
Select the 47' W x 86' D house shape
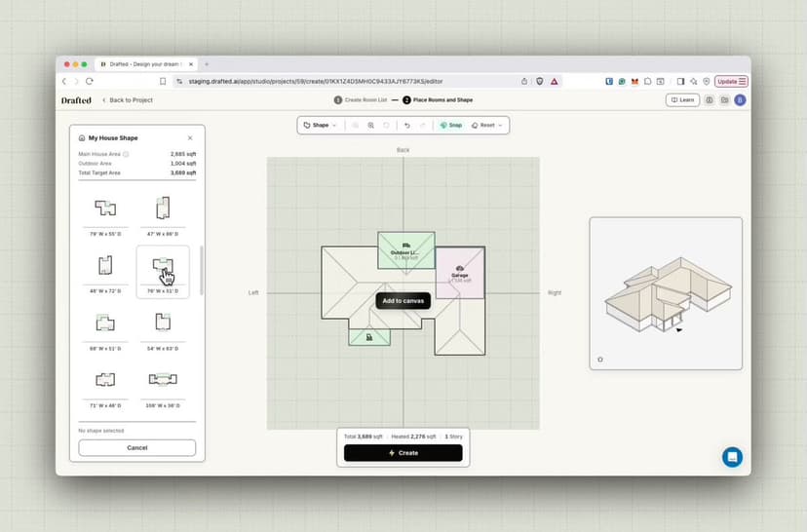(163, 215)
